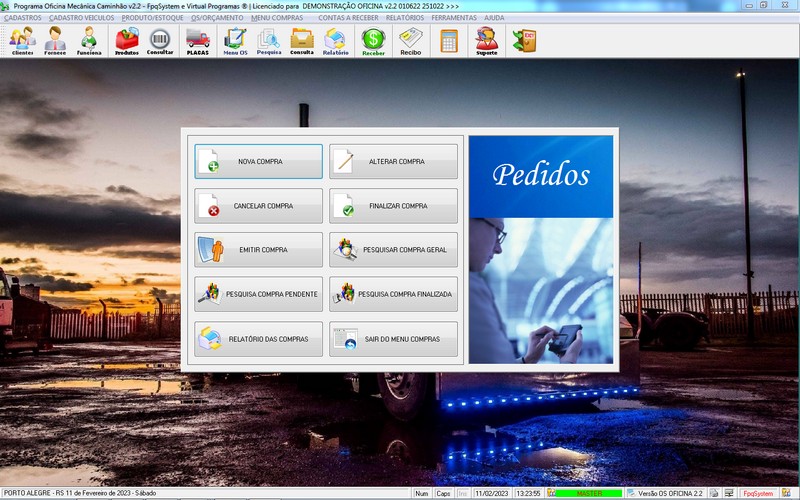
Task: Click RELATÓRIO DAS COMPRAS button
Action: [x=258, y=339]
